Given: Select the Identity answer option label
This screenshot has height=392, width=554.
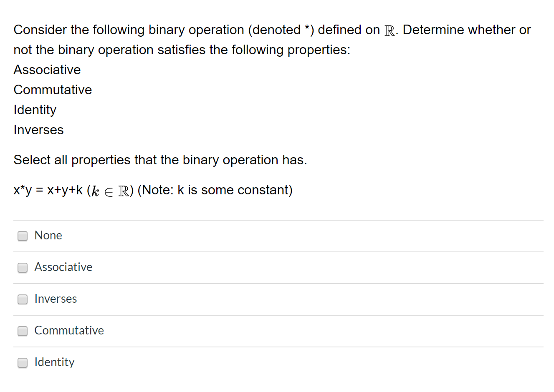Looking at the screenshot, I should (54, 362).
